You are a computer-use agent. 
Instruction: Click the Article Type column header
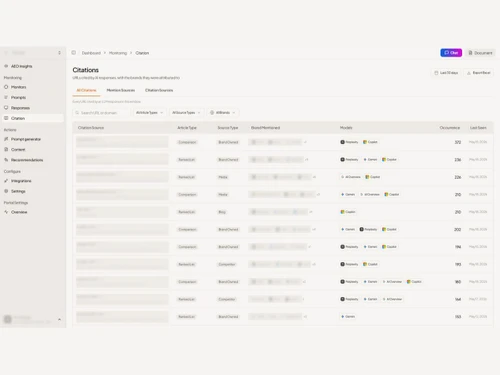tap(187, 128)
